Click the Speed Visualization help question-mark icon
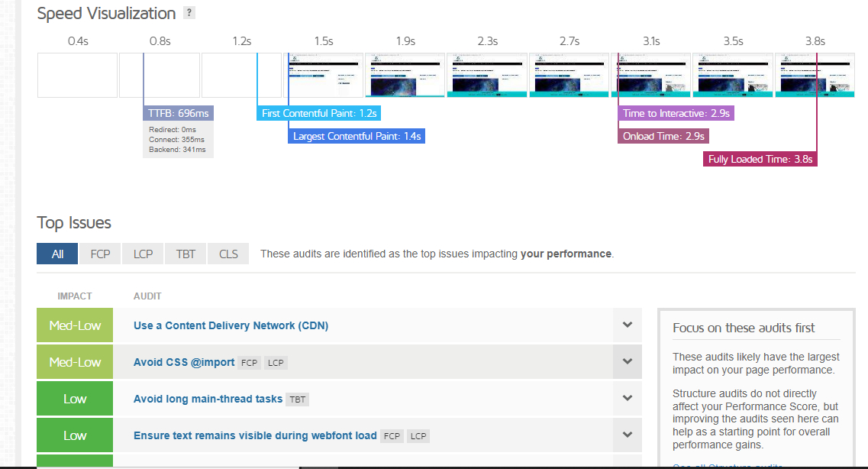 189,13
